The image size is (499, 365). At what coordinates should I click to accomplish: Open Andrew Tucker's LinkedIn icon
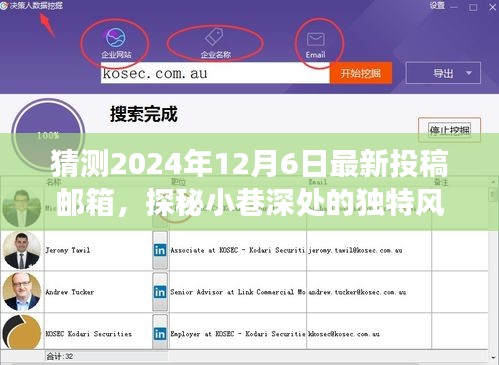click(x=160, y=292)
